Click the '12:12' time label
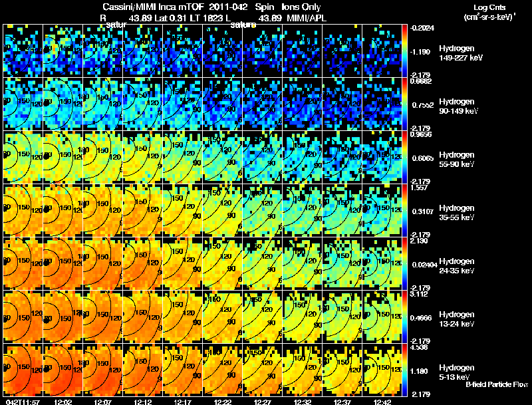The height and width of the screenshot is (405, 532). tap(142, 402)
